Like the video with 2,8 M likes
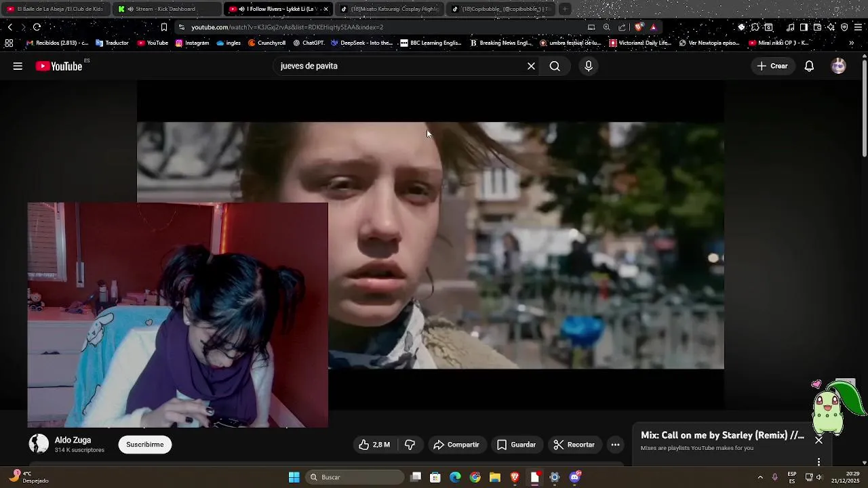868x488 pixels. (374, 445)
